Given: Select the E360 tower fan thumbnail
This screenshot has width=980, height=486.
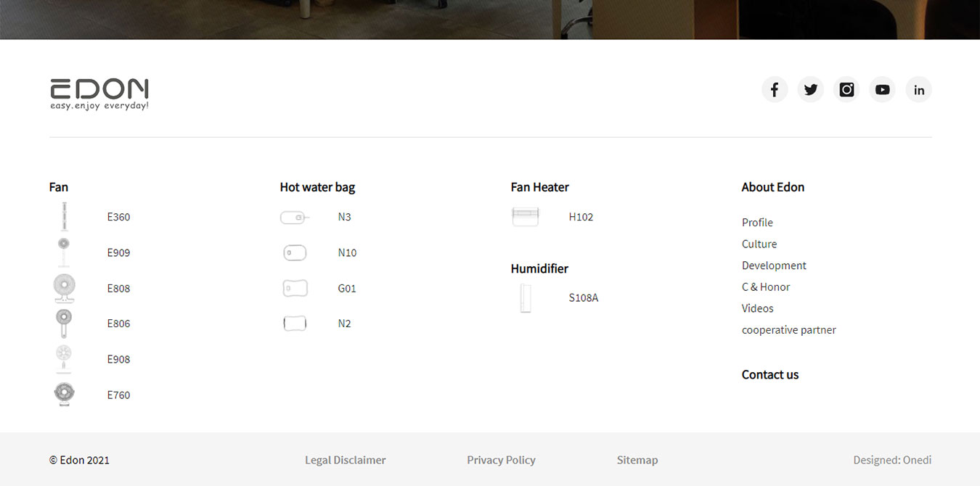Looking at the screenshot, I should click(64, 217).
